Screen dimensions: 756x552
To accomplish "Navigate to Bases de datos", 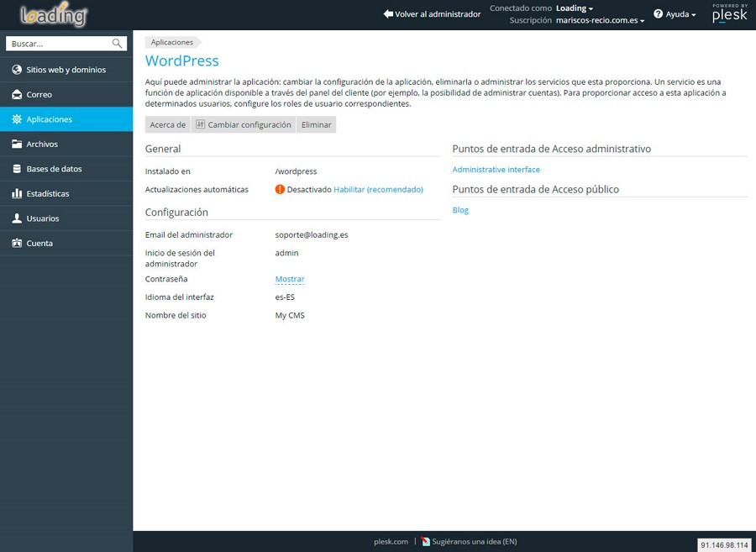I will point(66,169).
